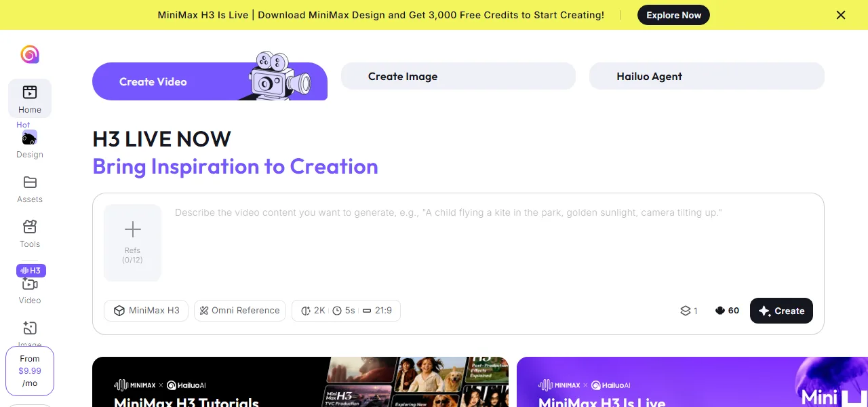Open the MiniMax H3 model selector

coord(146,311)
